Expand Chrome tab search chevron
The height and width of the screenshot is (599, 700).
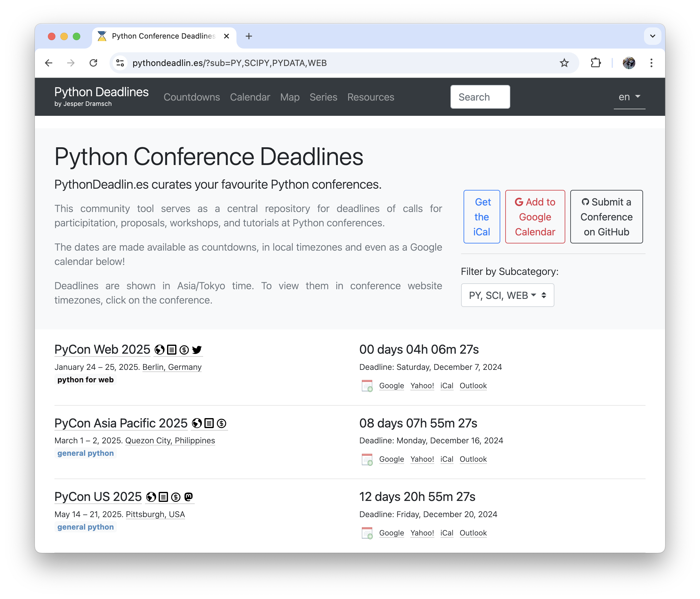pyautogui.click(x=652, y=36)
